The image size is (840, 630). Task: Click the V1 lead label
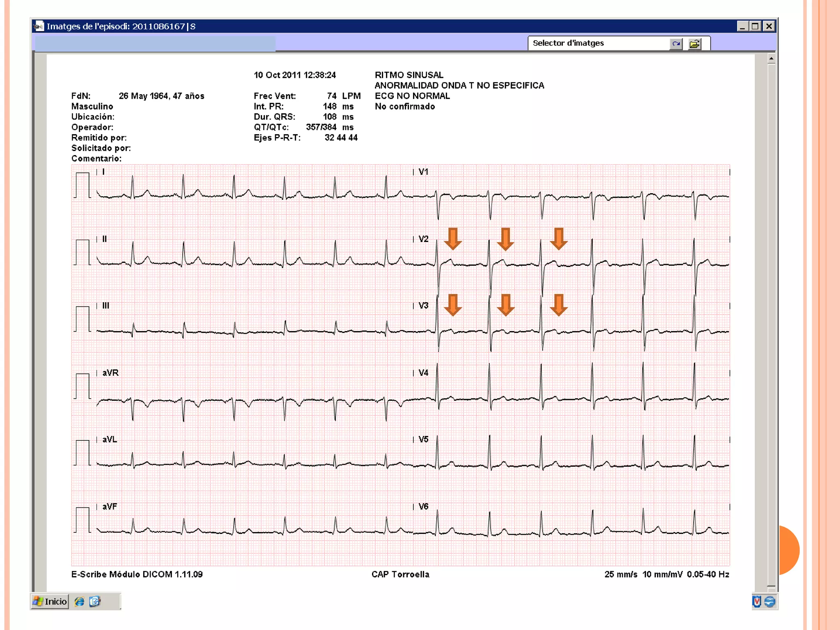[423, 172]
